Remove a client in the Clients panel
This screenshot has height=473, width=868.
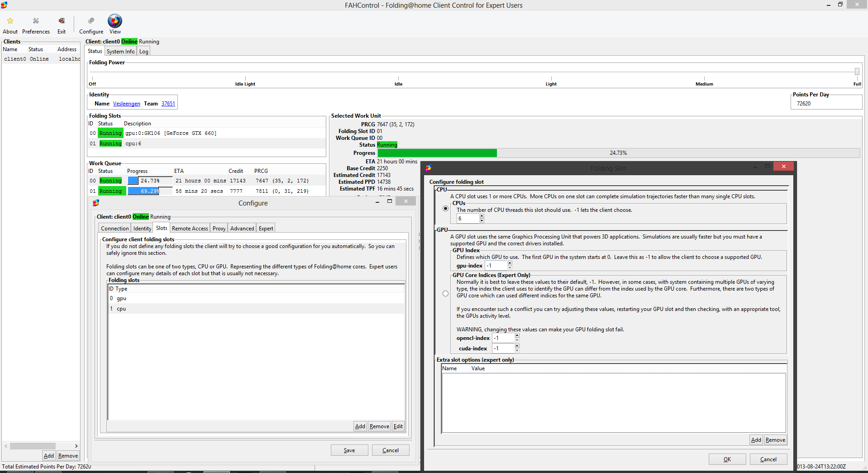[x=68, y=456]
